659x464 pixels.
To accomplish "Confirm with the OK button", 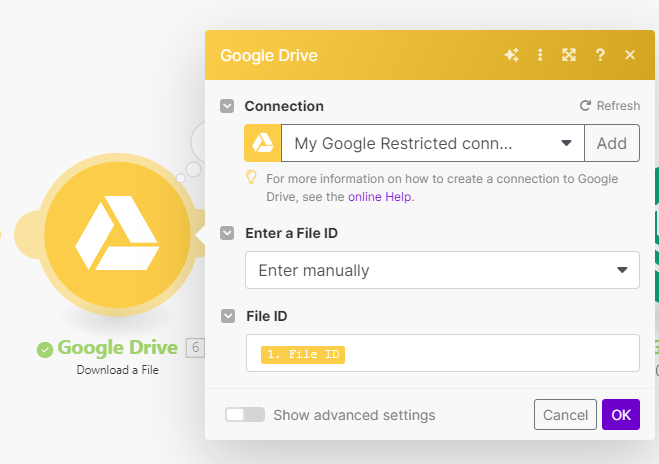I will (621, 415).
